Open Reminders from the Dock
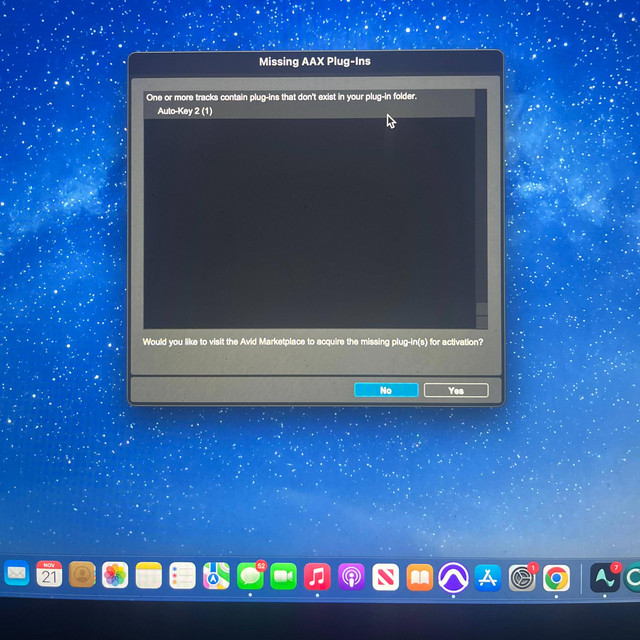 click(x=182, y=576)
